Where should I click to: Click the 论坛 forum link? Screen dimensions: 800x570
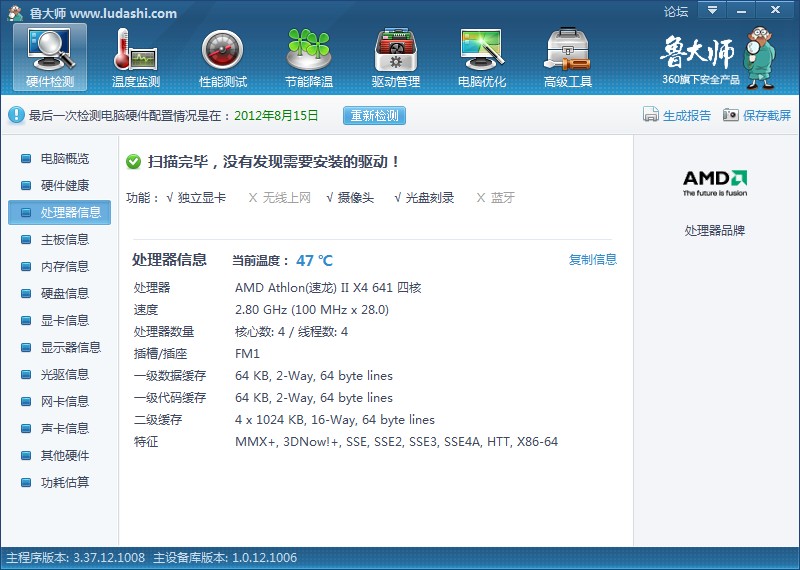676,11
